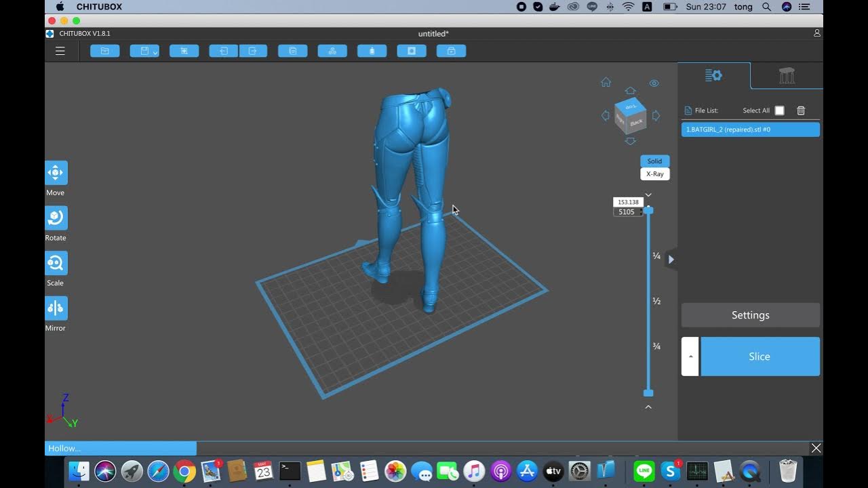Screen dimensions: 868x488
Task: Select BATGIRL_2 (repaired).stl in file list
Action: (750, 129)
